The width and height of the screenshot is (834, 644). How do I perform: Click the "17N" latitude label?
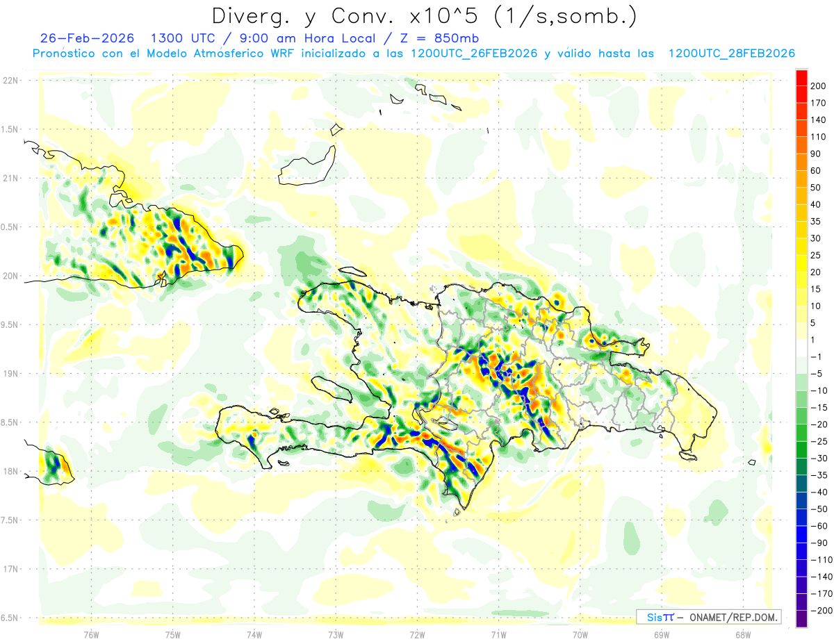pyautogui.click(x=10, y=569)
